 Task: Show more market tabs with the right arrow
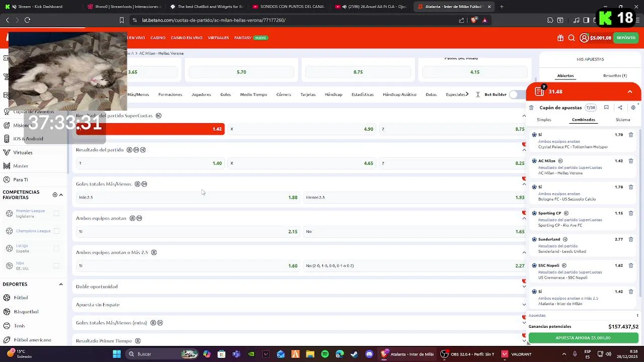pos(467,94)
